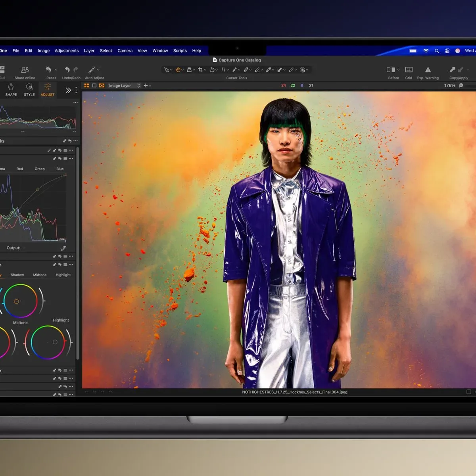The height and width of the screenshot is (476, 476).
Task: Switch to the STYLE tool tab
Action: [x=29, y=90]
